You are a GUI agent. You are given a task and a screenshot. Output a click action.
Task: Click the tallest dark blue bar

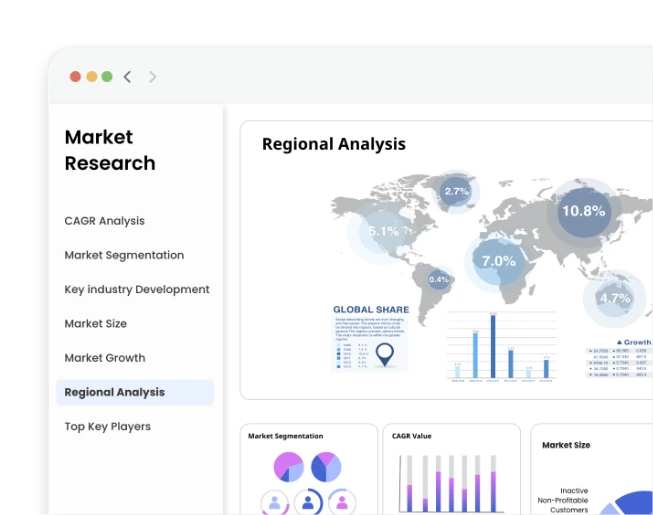493,346
